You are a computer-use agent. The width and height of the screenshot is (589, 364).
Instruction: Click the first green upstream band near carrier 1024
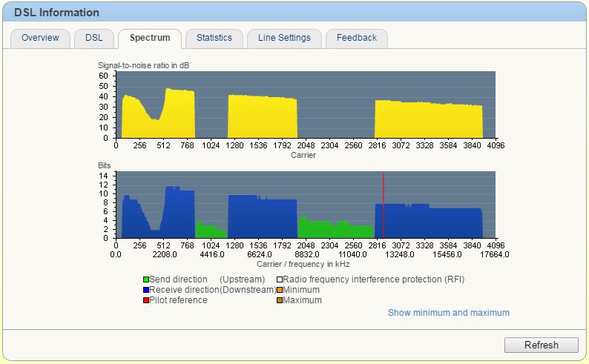click(x=208, y=231)
